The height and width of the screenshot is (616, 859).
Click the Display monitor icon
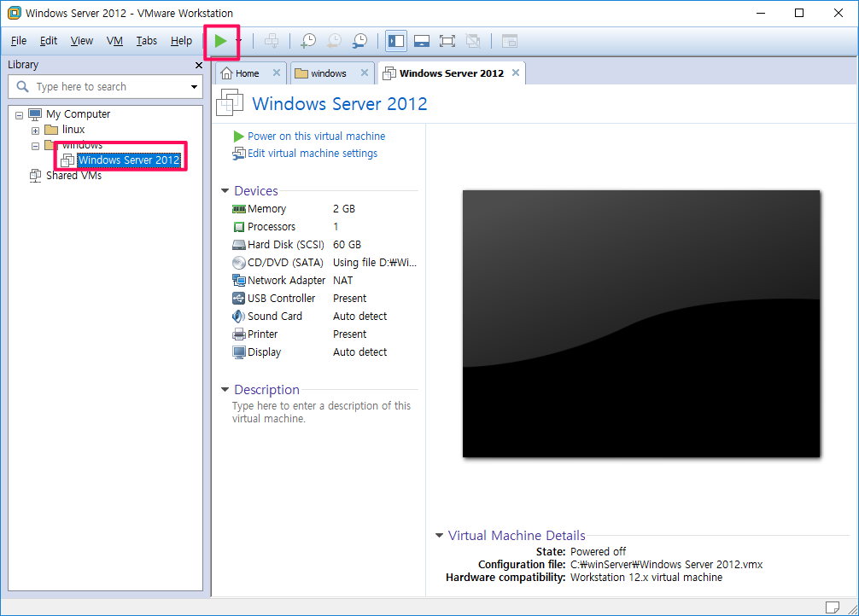[239, 352]
